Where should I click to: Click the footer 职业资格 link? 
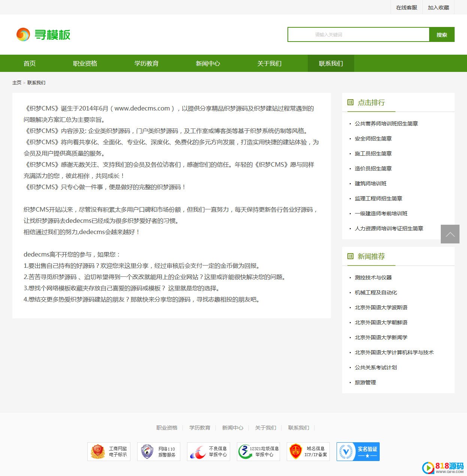pos(167,428)
